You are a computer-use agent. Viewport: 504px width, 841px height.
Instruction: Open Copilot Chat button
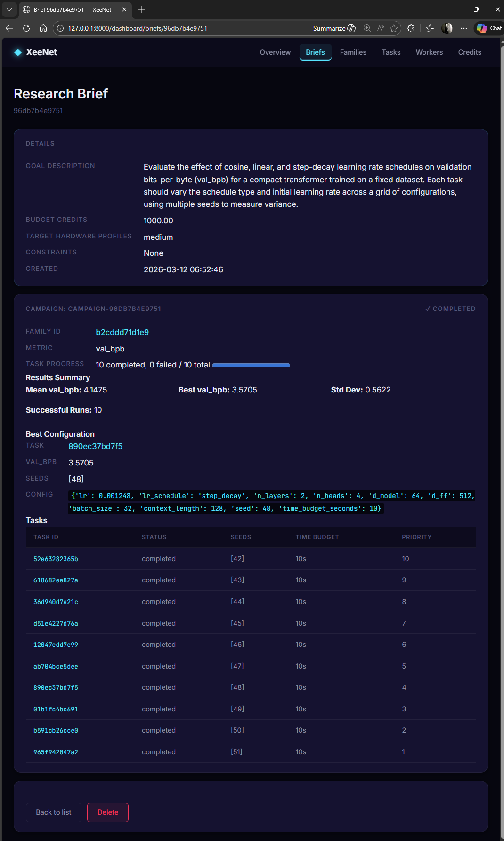[489, 28]
